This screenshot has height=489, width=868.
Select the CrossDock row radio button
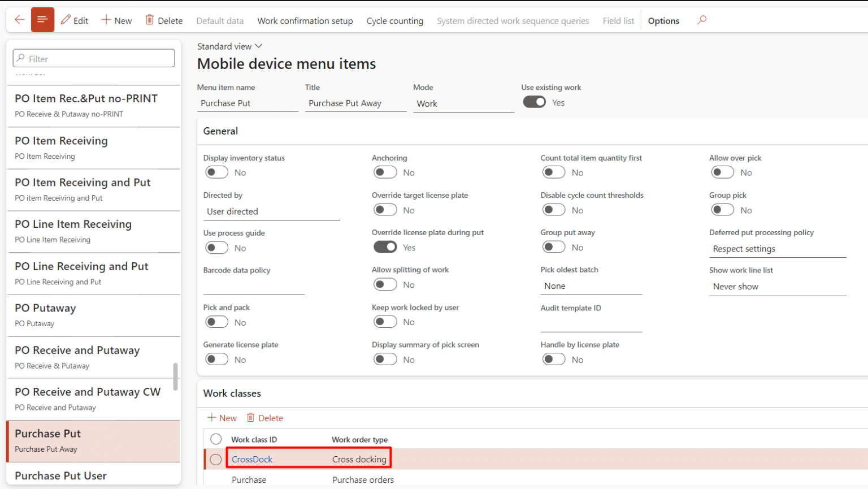[x=215, y=460]
